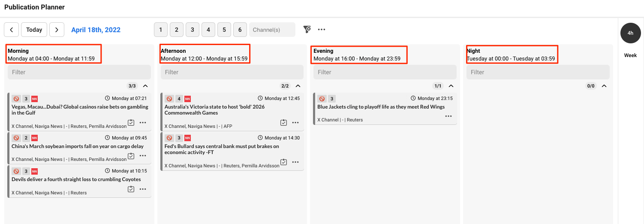The image size is (644, 224).
Task: Switch to Week view
Action: [x=630, y=55]
